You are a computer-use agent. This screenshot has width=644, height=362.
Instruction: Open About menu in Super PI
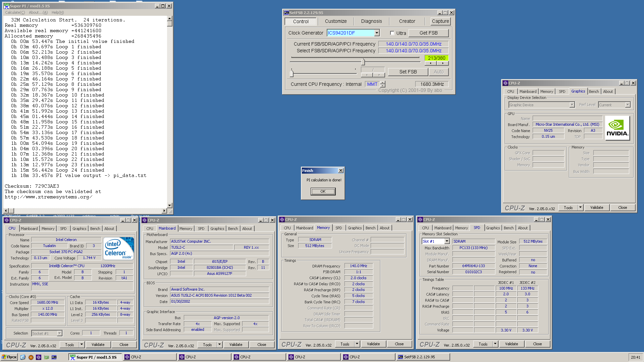tap(38, 12)
